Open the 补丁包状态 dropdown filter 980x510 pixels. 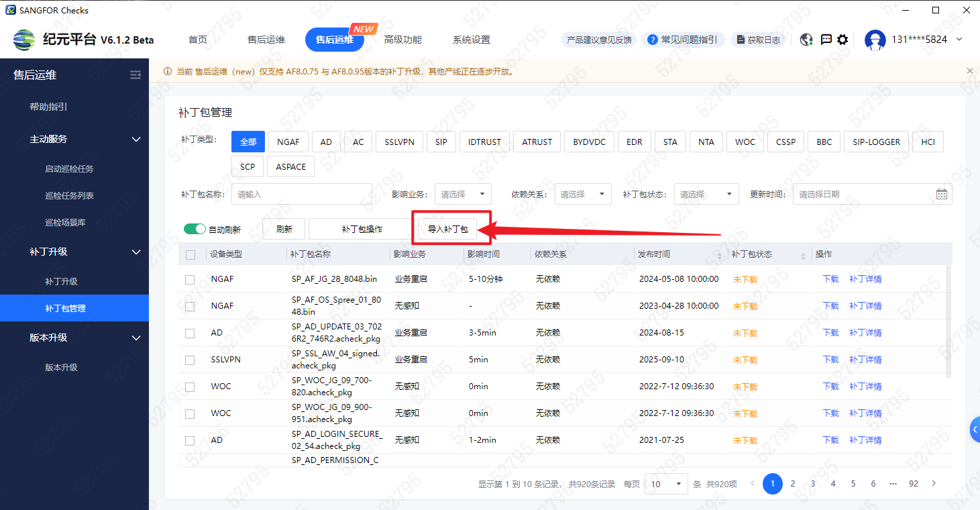pos(706,194)
